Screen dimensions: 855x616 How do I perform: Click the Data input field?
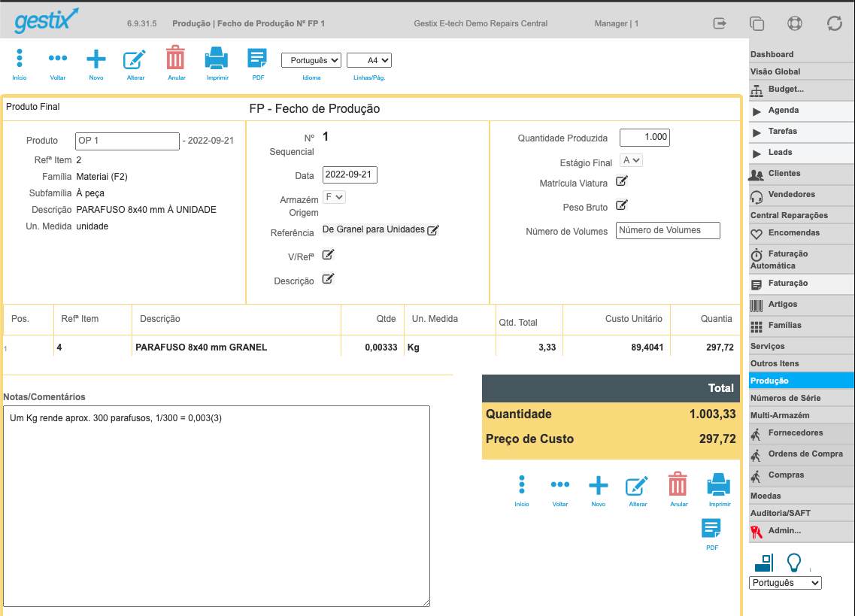tap(350, 174)
